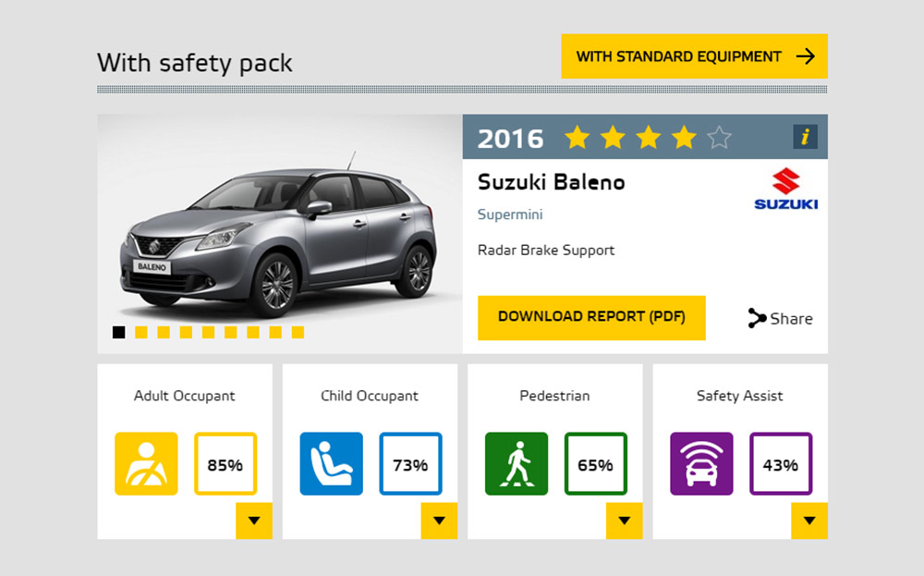Switch to With Standard Equipment view
This screenshot has width=924, height=576.
pyautogui.click(x=694, y=56)
